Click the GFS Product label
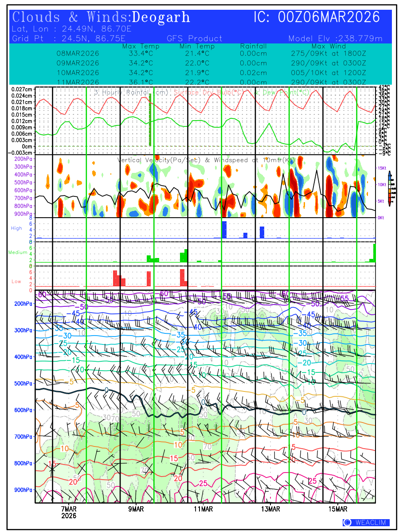 pyautogui.click(x=194, y=39)
